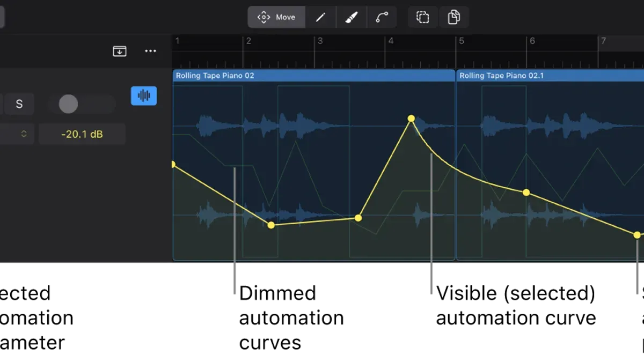Click bar 5 on the ruler
The height and width of the screenshot is (362, 644).
pos(462,41)
